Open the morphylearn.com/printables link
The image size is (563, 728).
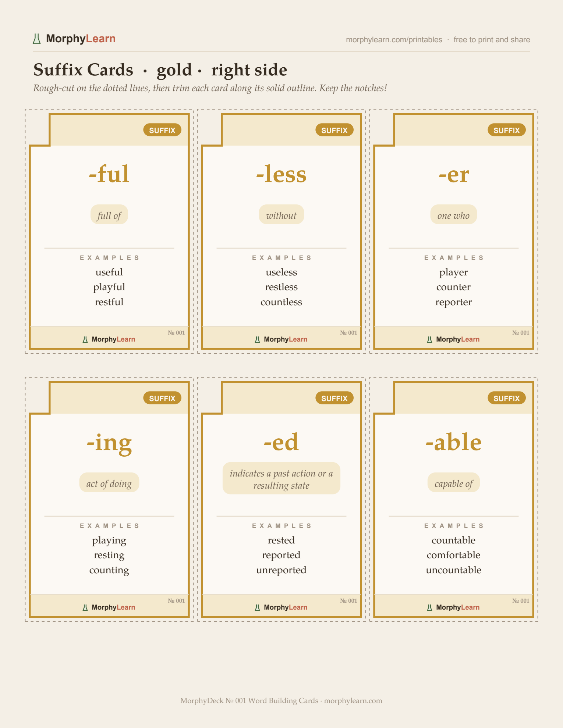coord(394,40)
